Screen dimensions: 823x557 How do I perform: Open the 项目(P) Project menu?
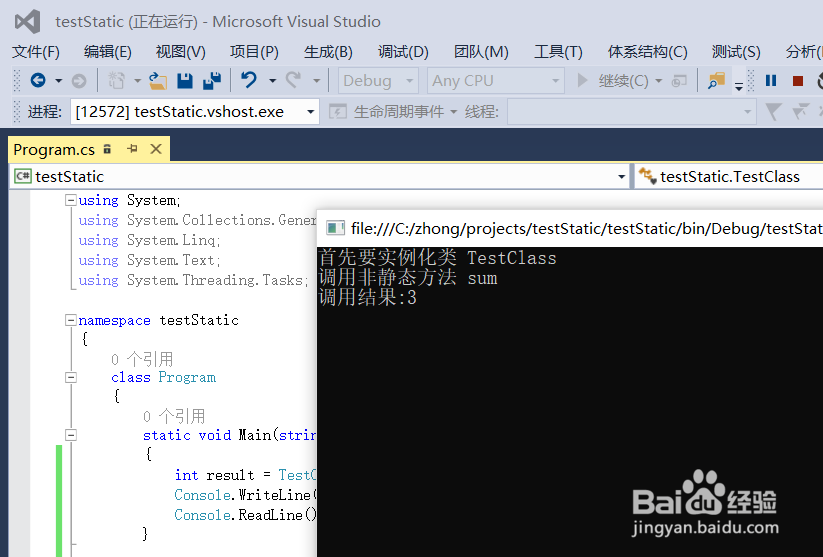point(254,51)
